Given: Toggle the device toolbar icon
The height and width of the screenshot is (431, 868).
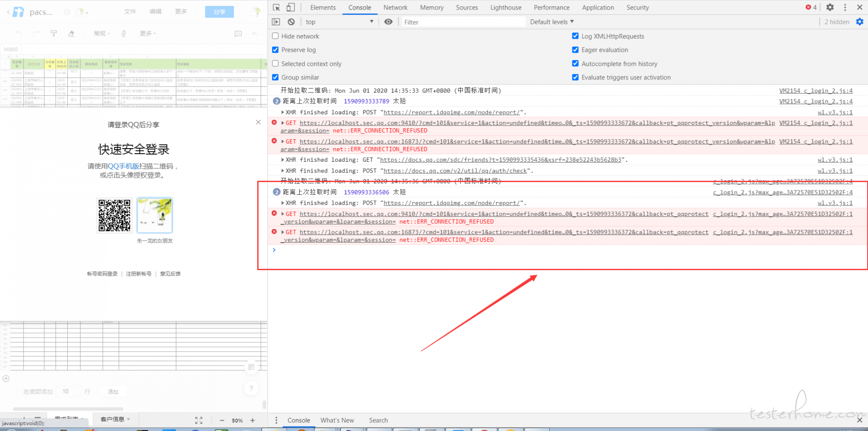Looking at the screenshot, I should coord(291,7).
